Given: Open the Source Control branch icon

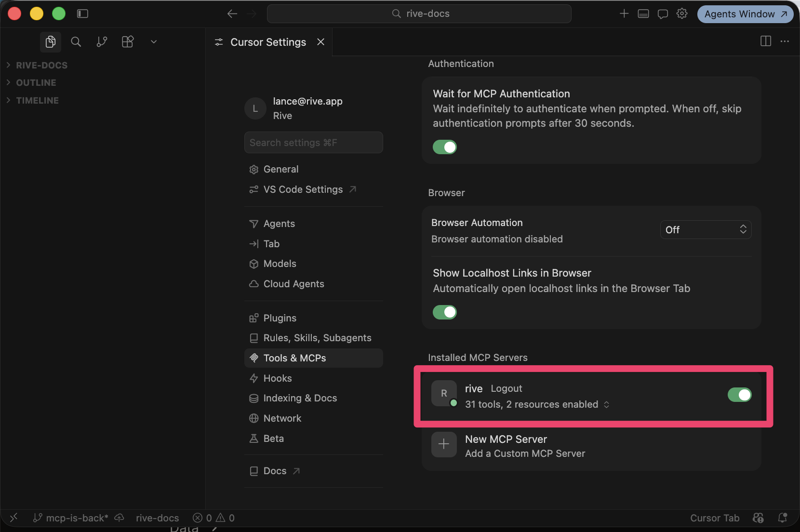Looking at the screenshot, I should click(x=102, y=42).
